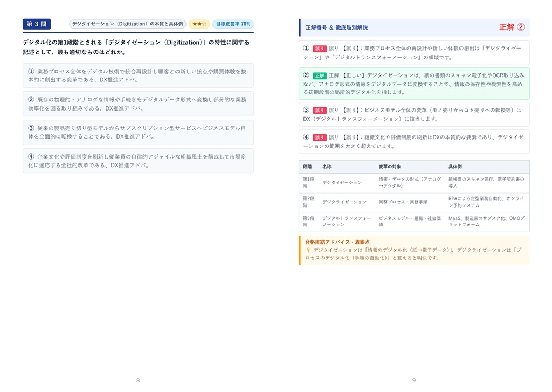Click the red 誤り badge in explanation ③
552x392 pixels.
[x=319, y=110]
